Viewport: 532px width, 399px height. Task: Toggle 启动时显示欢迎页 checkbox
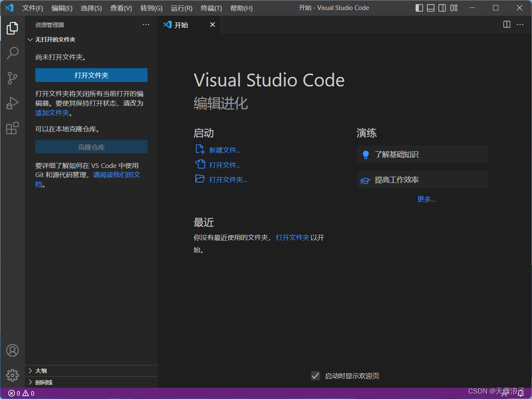tap(315, 376)
